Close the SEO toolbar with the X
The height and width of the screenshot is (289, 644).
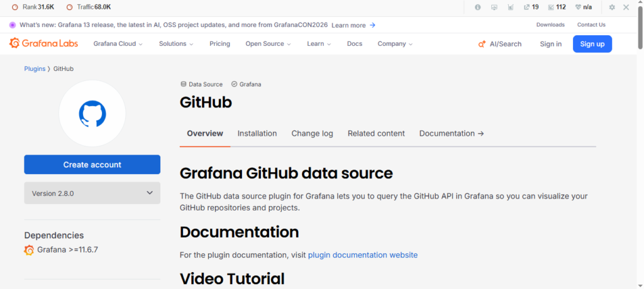(626, 8)
